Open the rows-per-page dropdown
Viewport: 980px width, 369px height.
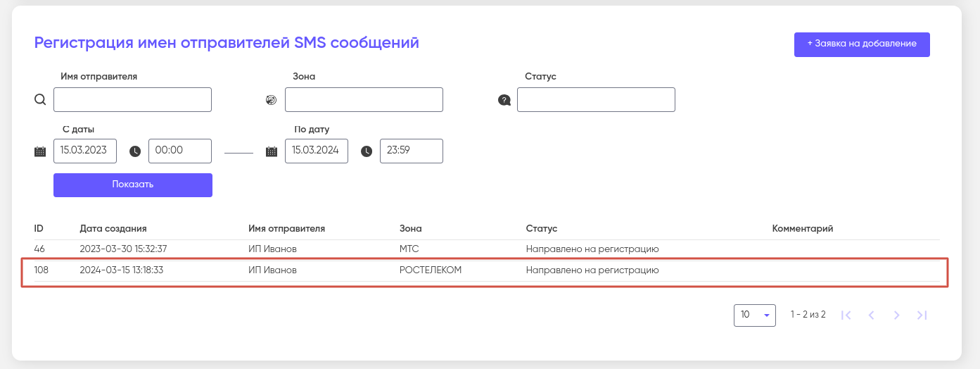(x=754, y=315)
